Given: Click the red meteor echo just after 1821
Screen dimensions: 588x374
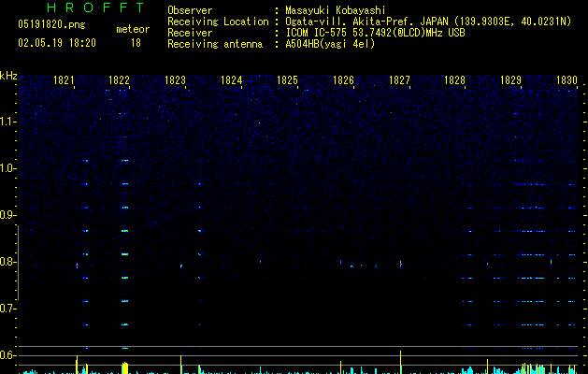Looking at the screenshot, I should coord(77,266).
